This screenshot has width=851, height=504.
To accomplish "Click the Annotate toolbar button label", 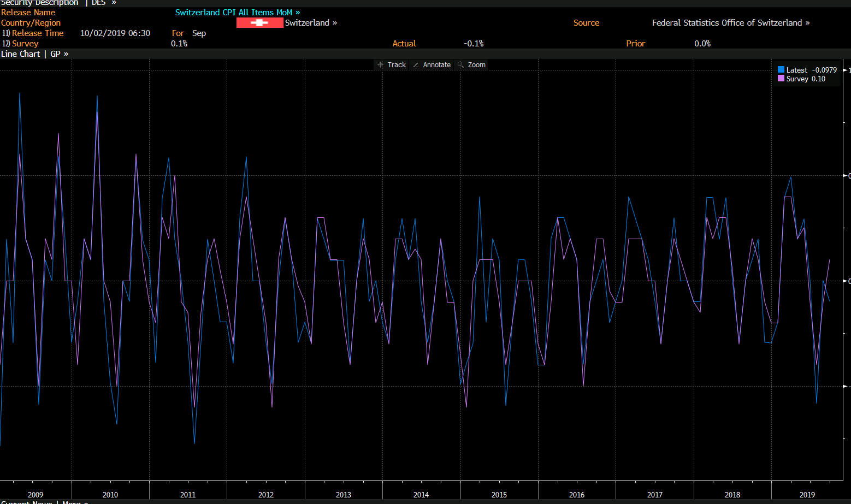I will tap(437, 64).
